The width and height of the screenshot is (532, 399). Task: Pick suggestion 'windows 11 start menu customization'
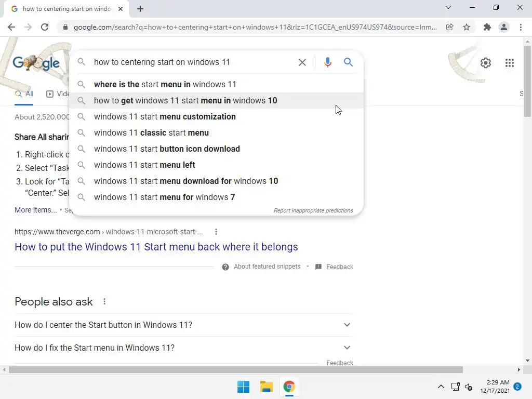click(216, 117)
